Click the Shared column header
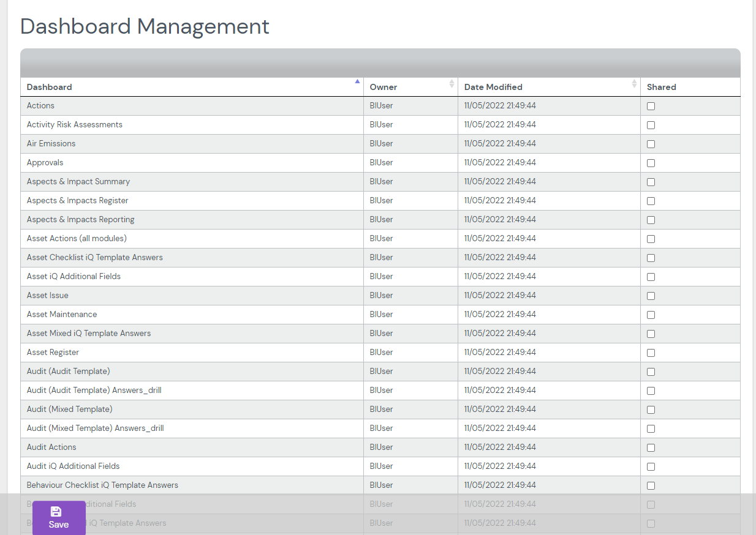756x535 pixels. (662, 87)
